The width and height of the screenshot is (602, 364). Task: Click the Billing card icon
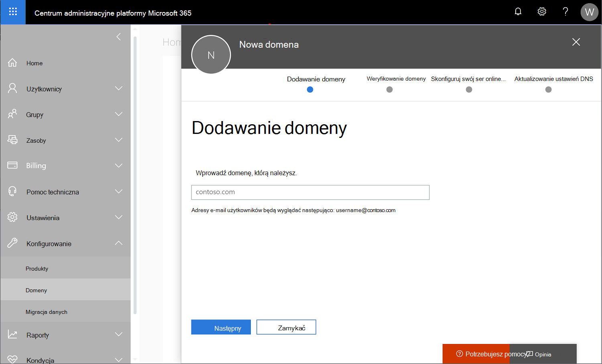coord(12,165)
